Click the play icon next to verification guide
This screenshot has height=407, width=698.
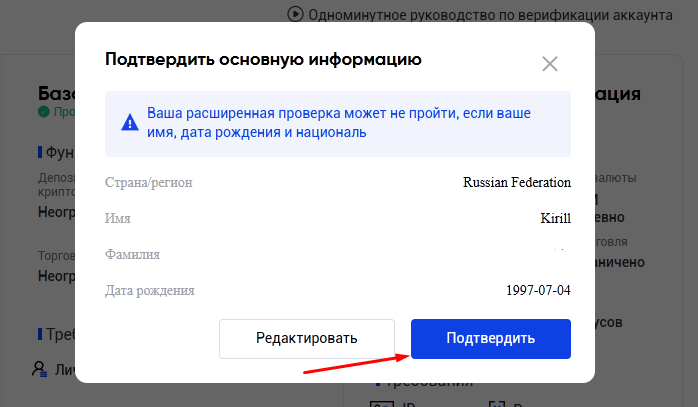(295, 14)
